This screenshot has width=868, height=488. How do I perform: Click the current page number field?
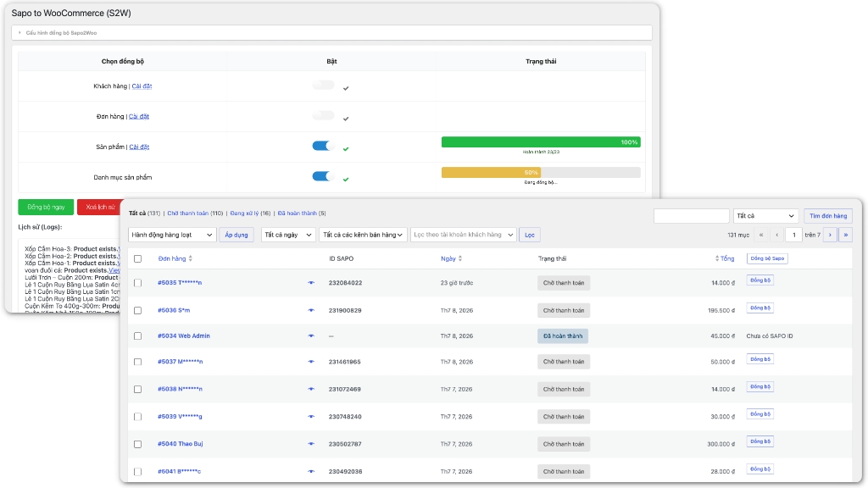(793, 235)
